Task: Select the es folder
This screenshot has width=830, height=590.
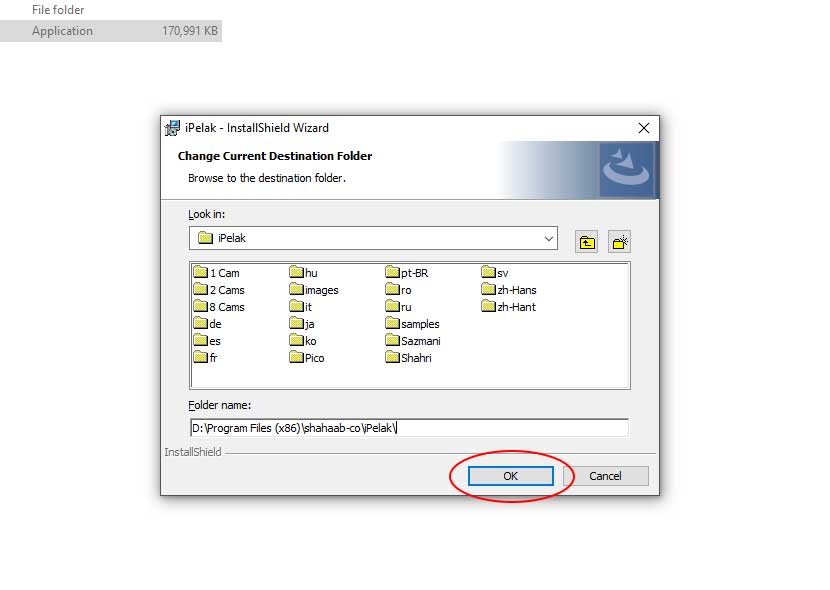Action: click(x=207, y=341)
